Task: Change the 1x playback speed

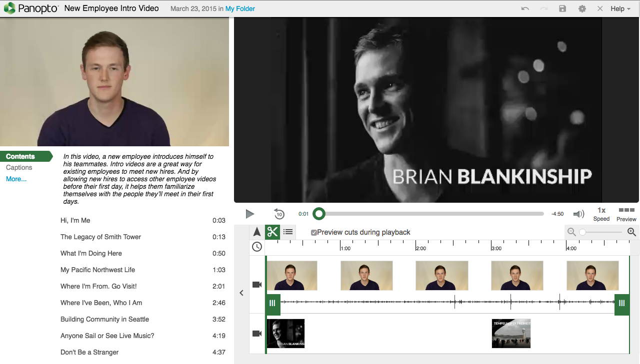Action: click(601, 214)
